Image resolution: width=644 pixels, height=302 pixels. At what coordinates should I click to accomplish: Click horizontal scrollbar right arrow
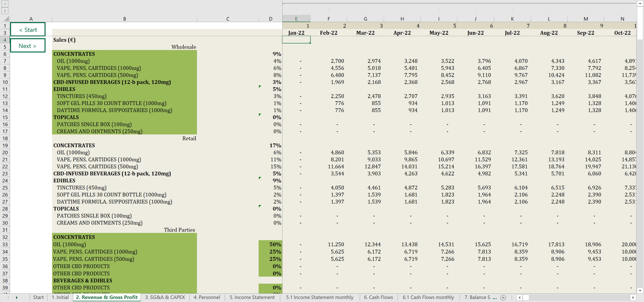633,297
